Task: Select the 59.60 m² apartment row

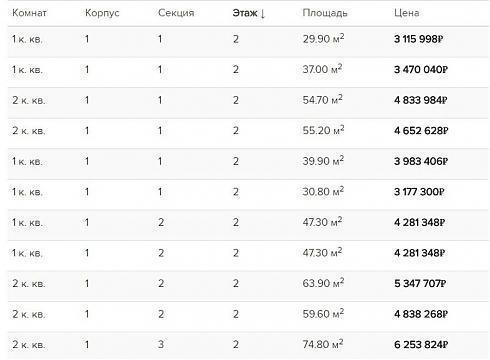Action: [x=249, y=314]
